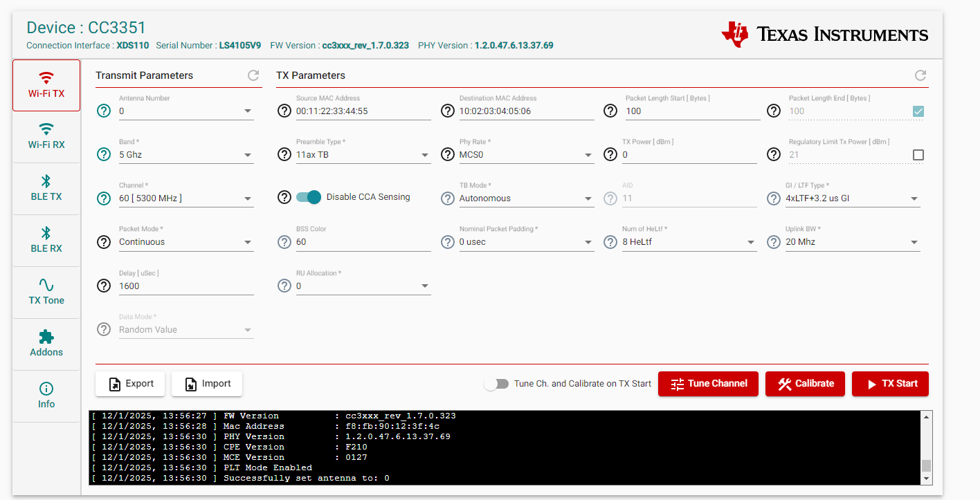Click the help icon beside Destination MAC Address
The height and width of the screenshot is (500, 980).
coord(447,111)
